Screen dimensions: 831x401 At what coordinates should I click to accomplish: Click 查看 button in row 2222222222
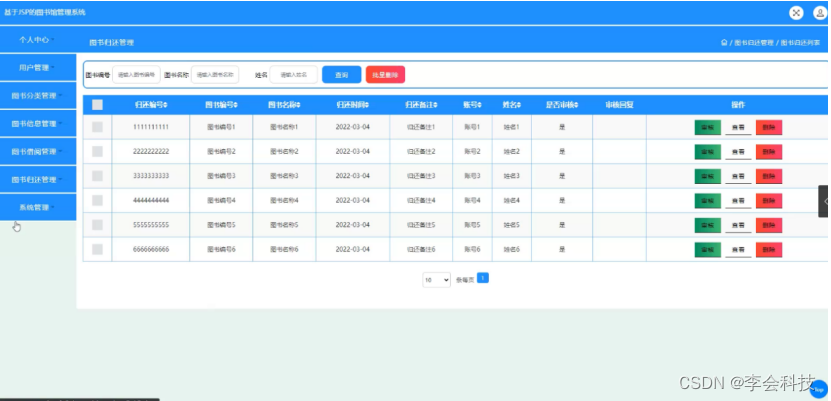(x=738, y=152)
